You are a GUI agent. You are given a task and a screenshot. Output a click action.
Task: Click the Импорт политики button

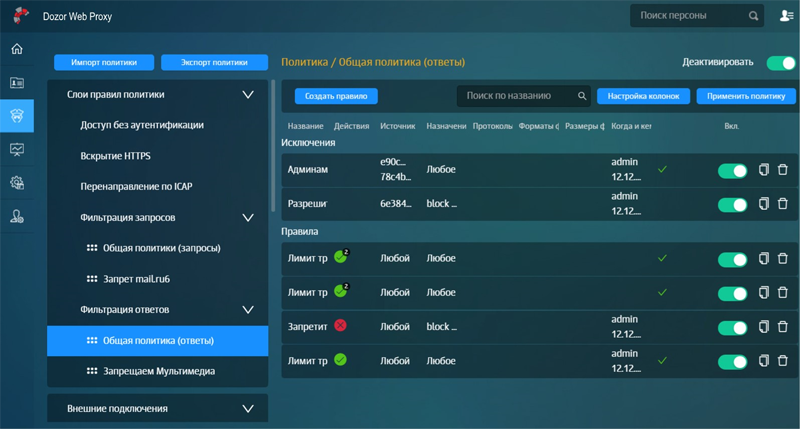pos(104,62)
